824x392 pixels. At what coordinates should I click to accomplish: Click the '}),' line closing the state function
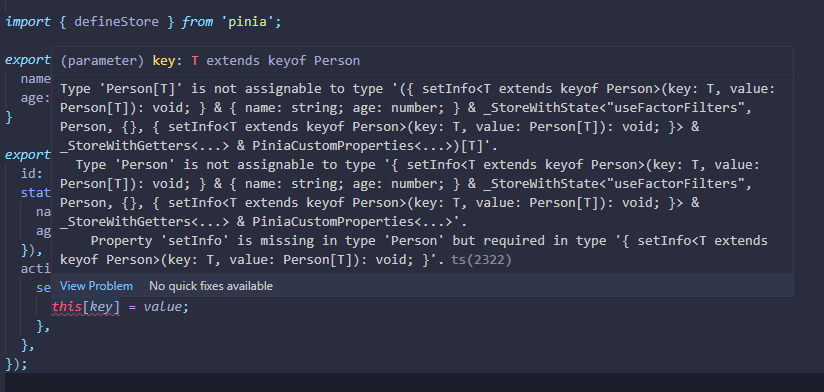(32, 250)
